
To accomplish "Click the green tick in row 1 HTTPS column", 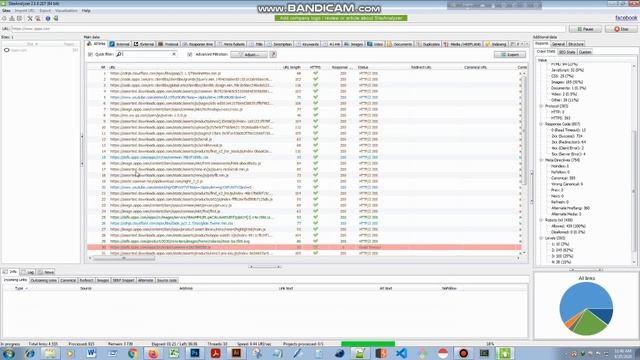I will click(x=315, y=73).
